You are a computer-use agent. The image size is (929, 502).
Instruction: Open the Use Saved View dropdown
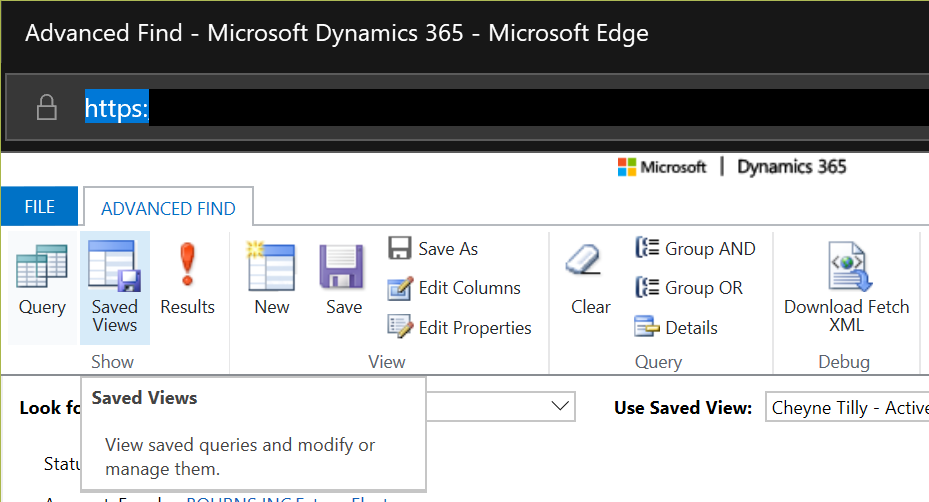pyautogui.click(x=848, y=408)
